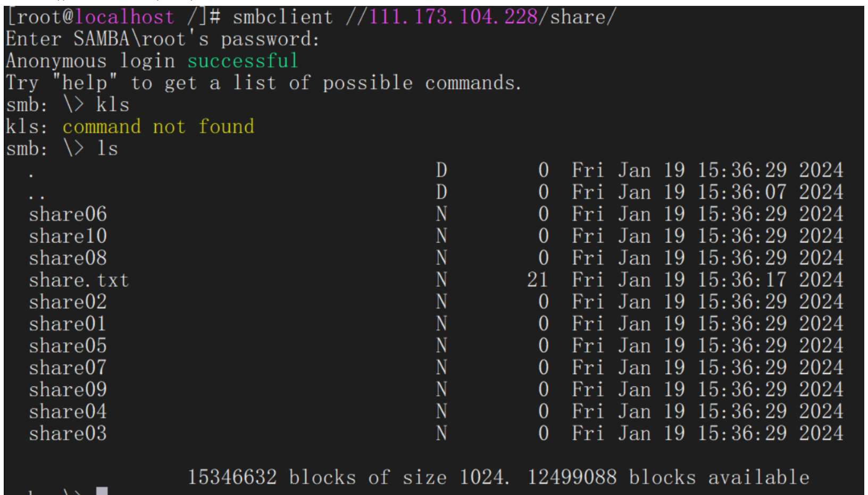Click the share10 file entry
The height and width of the screenshot is (495, 868).
[x=68, y=236]
